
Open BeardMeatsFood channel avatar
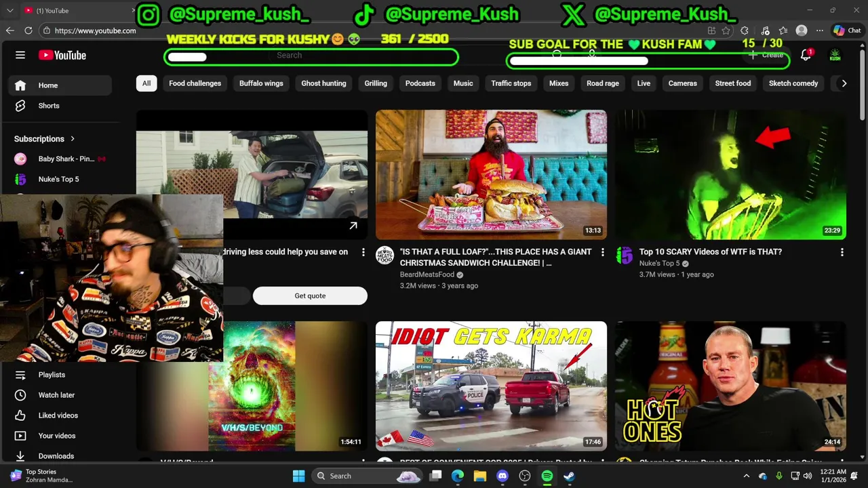pos(384,255)
